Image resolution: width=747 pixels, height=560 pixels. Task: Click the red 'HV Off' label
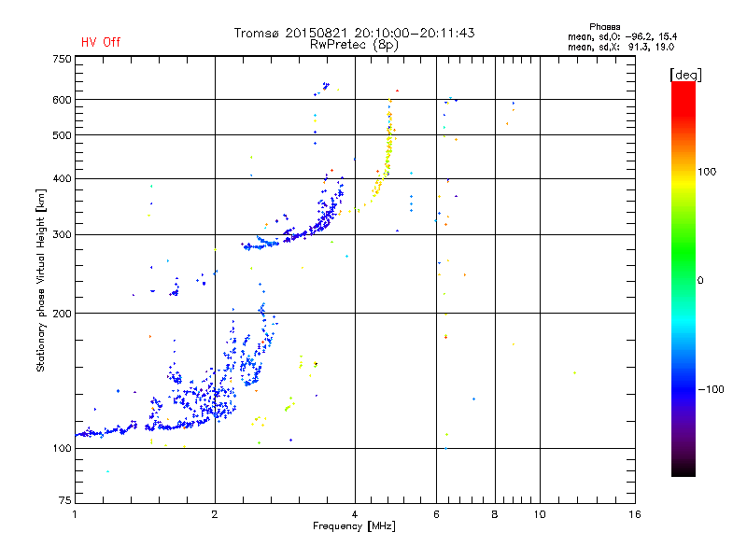[x=101, y=42]
